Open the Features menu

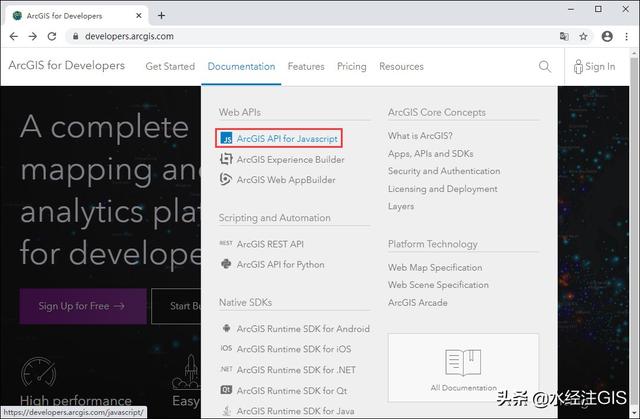point(306,67)
